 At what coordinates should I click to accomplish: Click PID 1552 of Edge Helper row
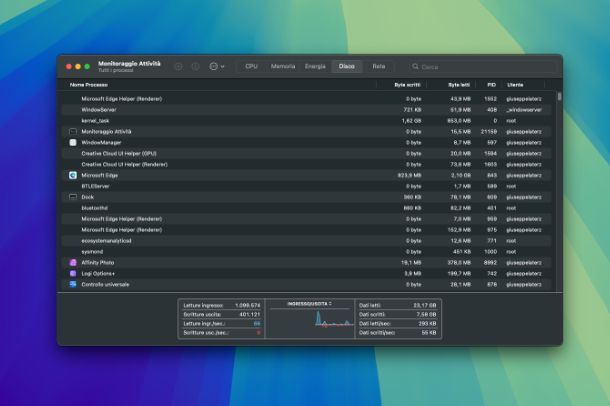[x=491, y=99]
